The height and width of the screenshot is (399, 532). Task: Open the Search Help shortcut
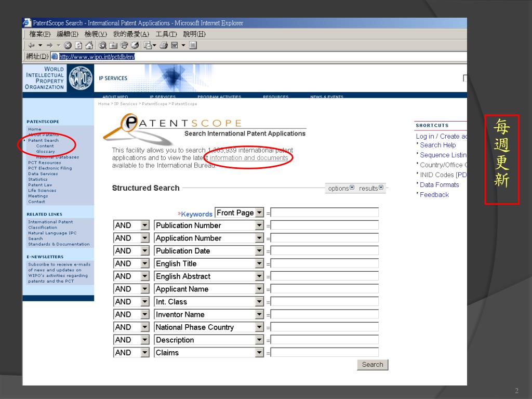437,145
